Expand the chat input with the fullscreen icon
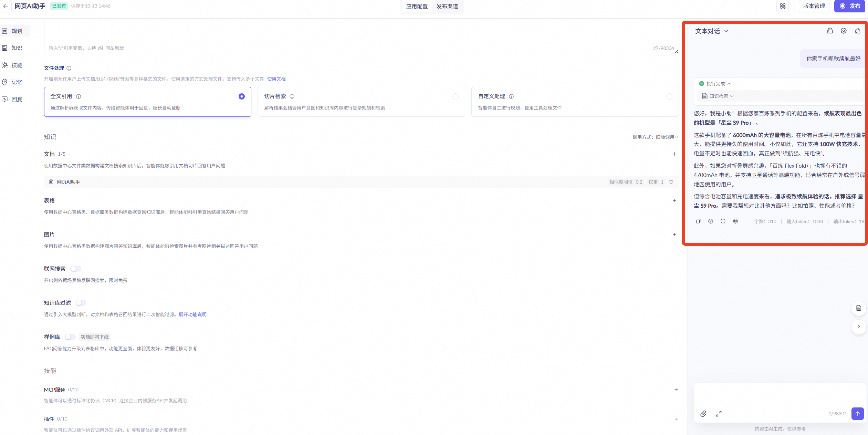 tap(718, 414)
